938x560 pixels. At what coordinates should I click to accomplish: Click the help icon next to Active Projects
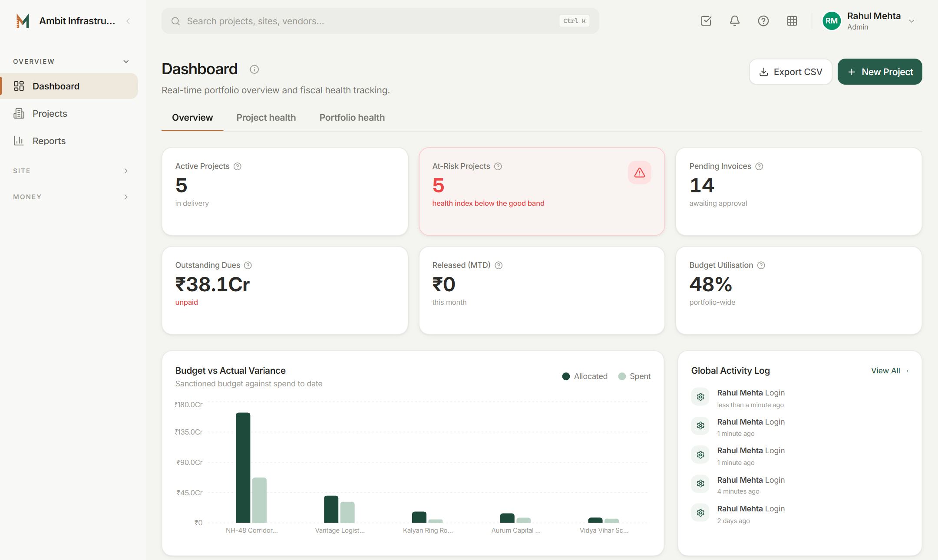(238, 166)
